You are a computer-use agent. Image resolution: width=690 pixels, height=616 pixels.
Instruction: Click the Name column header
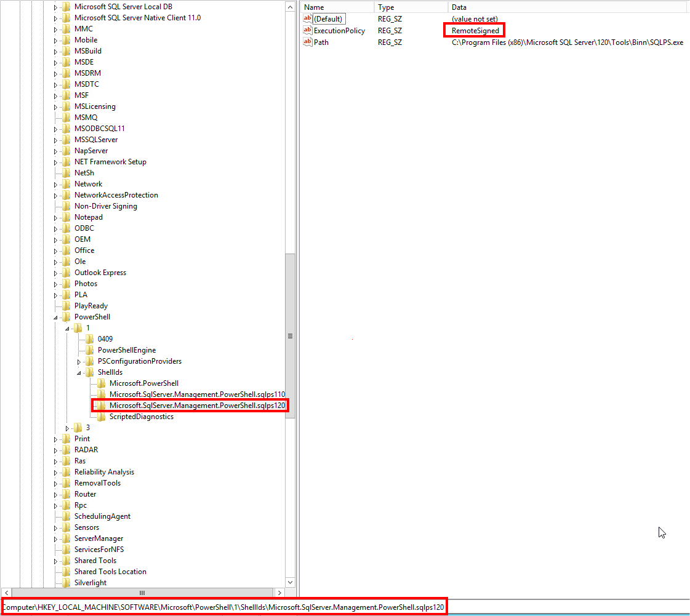[337, 7]
